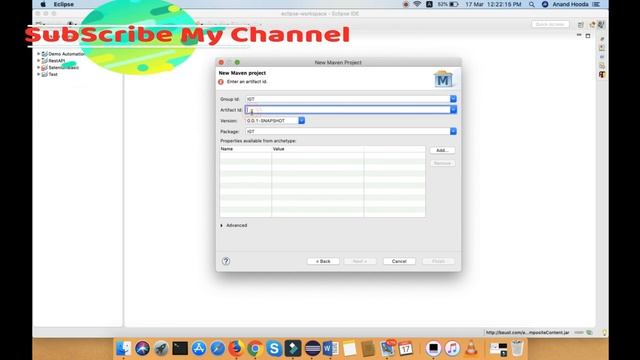Open the Eclipse application menu
640x360 pixels.
coord(64,4)
